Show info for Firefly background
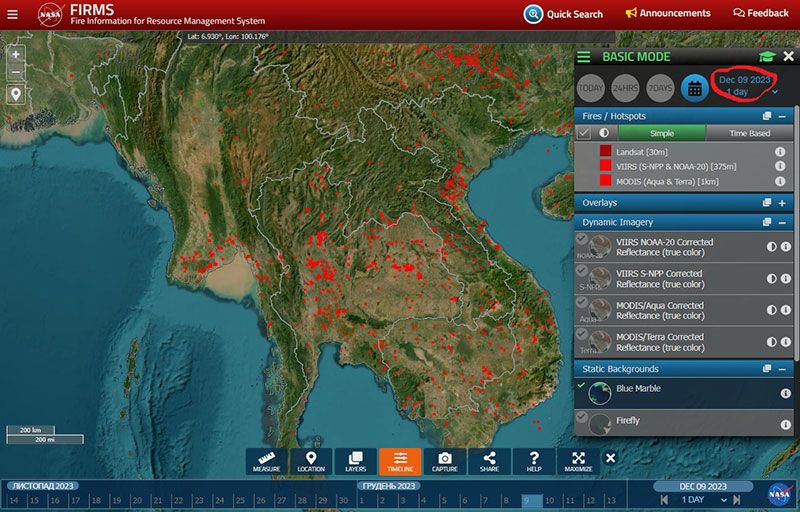 click(x=786, y=424)
